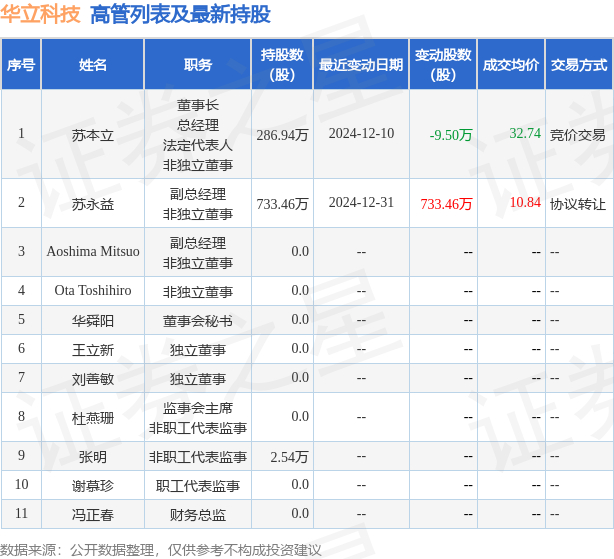Click 苏永益's 733.46万 holding in 持股数
The image size is (614, 559).
click(x=282, y=204)
